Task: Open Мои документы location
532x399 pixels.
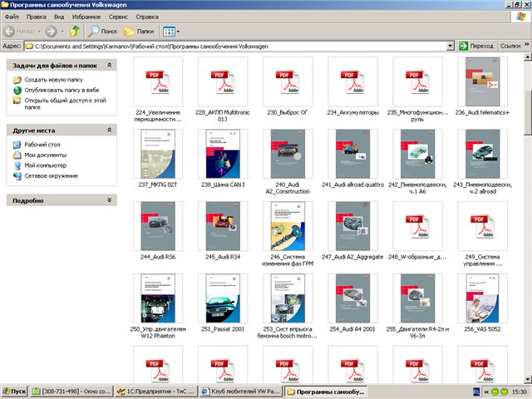Action: (x=46, y=155)
